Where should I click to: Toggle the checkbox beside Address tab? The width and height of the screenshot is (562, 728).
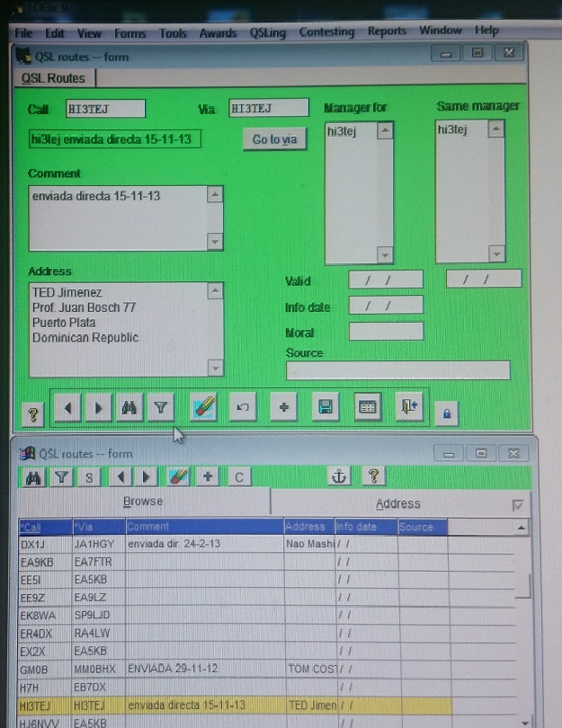(517, 505)
